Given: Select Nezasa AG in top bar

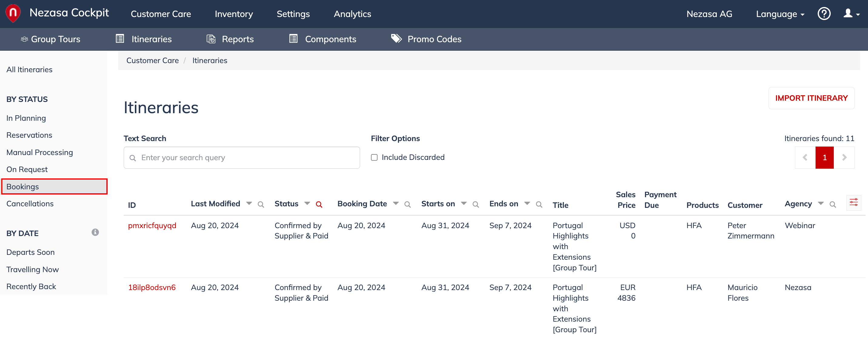Looking at the screenshot, I should pos(709,14).
